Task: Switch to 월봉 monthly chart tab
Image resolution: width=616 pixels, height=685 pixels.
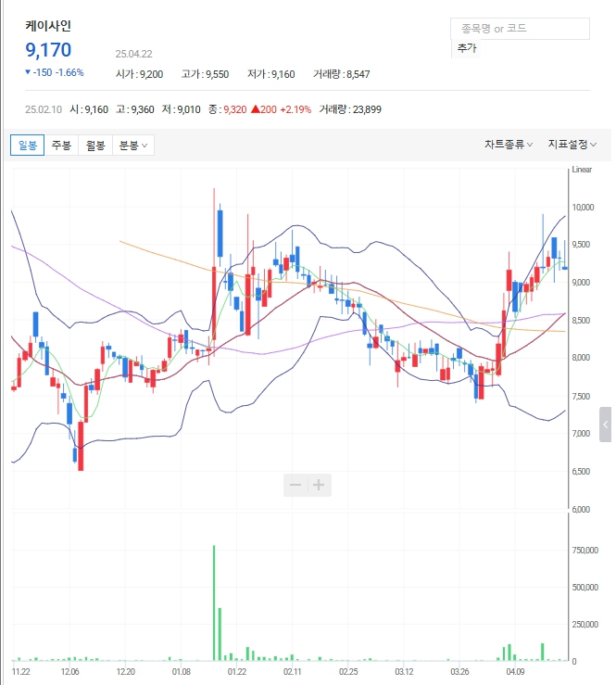Action: 95,145
